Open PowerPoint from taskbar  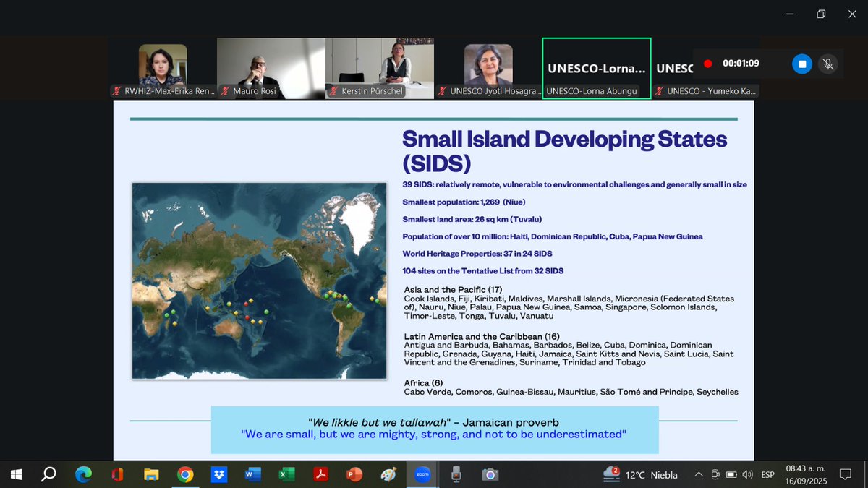click(354, 475)
